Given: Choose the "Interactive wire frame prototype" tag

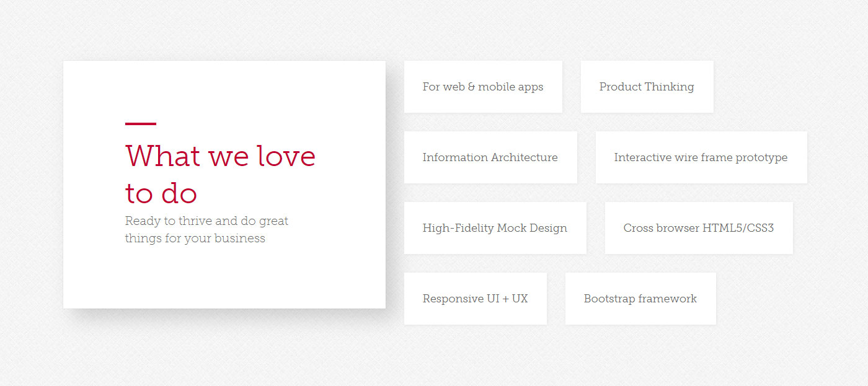Looking at the screenshot, I should (701, 157).
